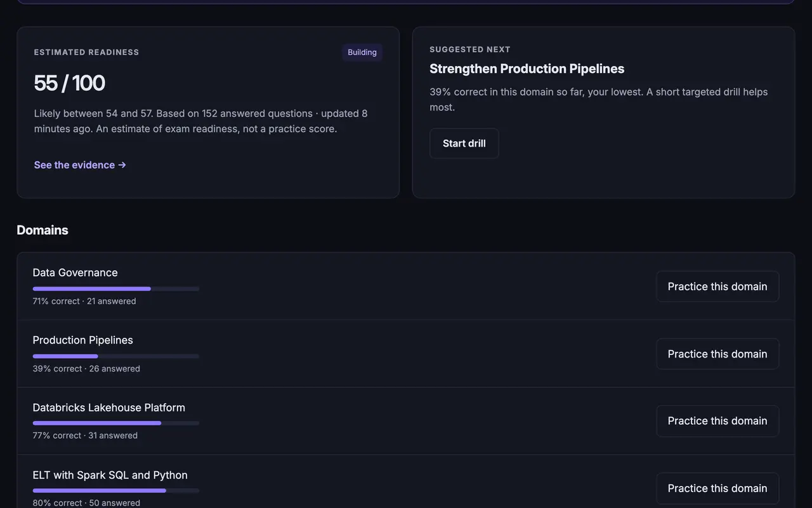
Task: Click the Start drill button
Action: point(464,144)
